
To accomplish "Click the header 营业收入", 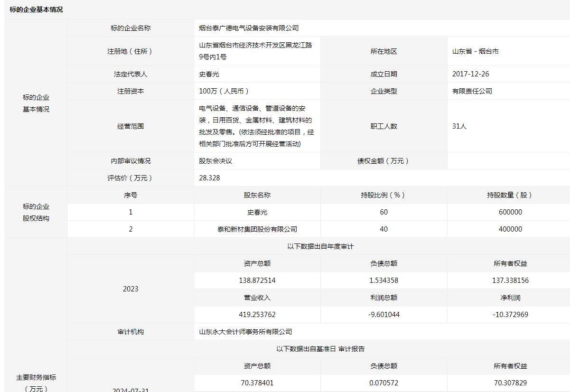I will (257, 298).
